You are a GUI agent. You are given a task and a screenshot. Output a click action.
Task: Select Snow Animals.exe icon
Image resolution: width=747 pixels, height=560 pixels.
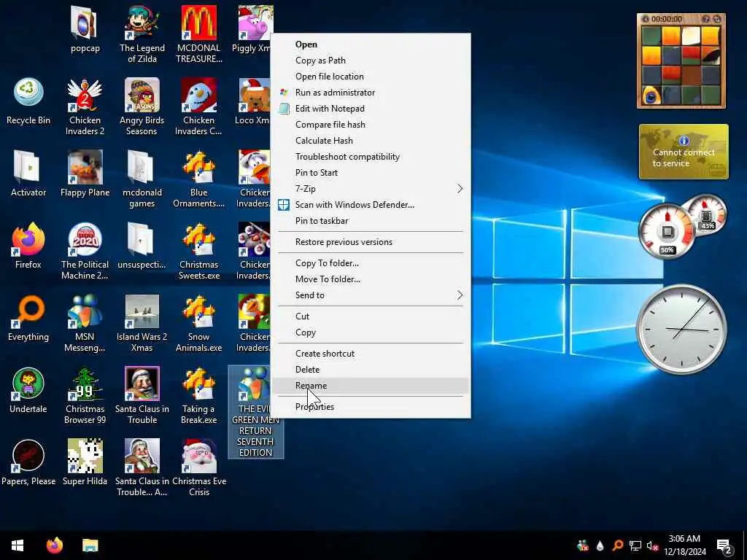(198, 323)
